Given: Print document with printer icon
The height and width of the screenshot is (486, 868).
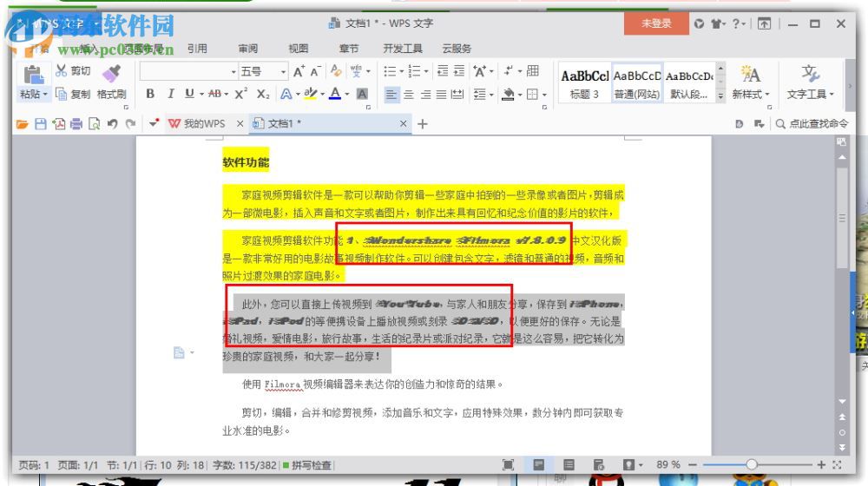Looking at the screenshot, I should coord(76,124).
